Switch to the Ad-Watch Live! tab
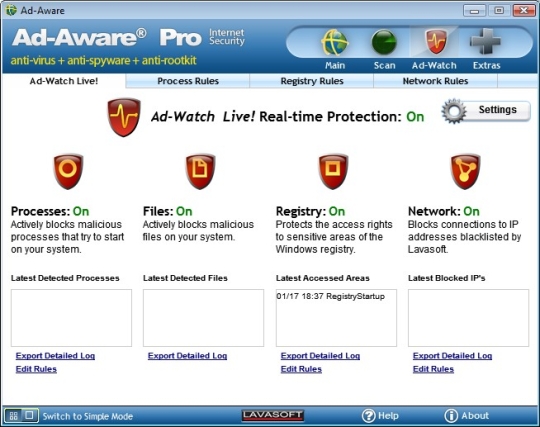The height and width of the screenshot is (427, 540). click(x=64, y=81)
